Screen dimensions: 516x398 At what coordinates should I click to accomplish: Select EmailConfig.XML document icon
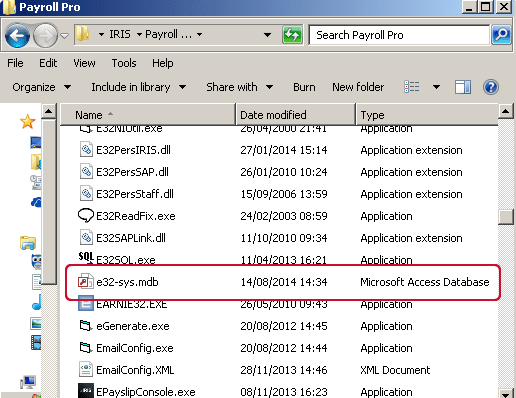(x=86, y=369)
